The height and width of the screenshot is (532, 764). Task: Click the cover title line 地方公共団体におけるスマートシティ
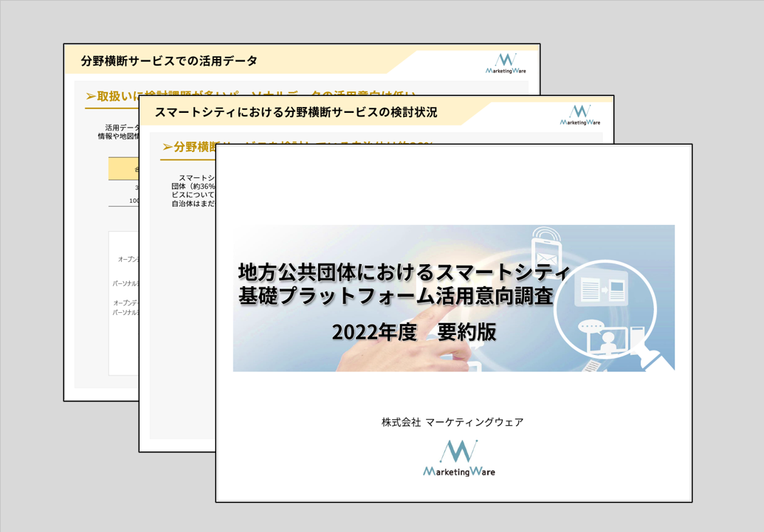click(404, 272)
